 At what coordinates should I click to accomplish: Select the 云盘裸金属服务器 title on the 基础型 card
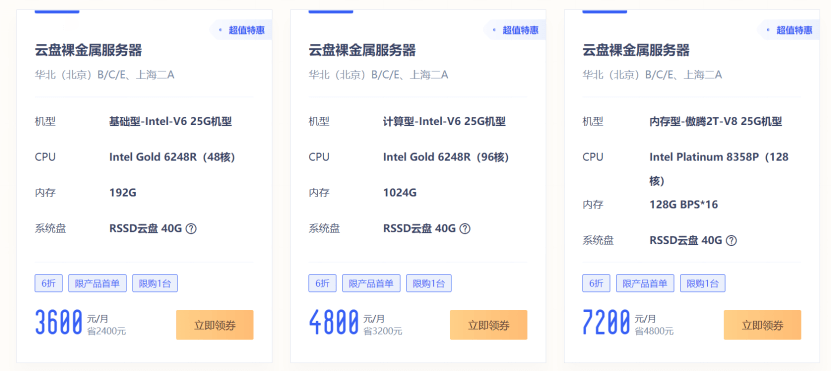coord(89,50)
